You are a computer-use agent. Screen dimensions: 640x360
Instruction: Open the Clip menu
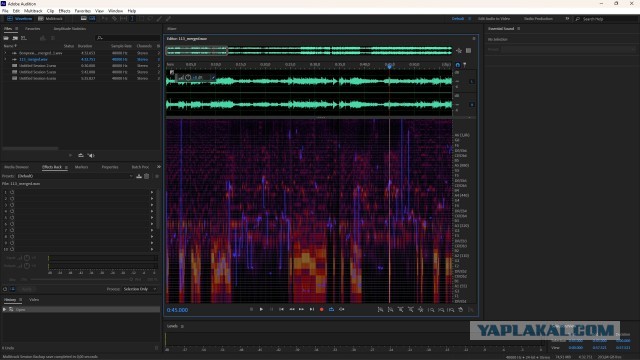51,11
